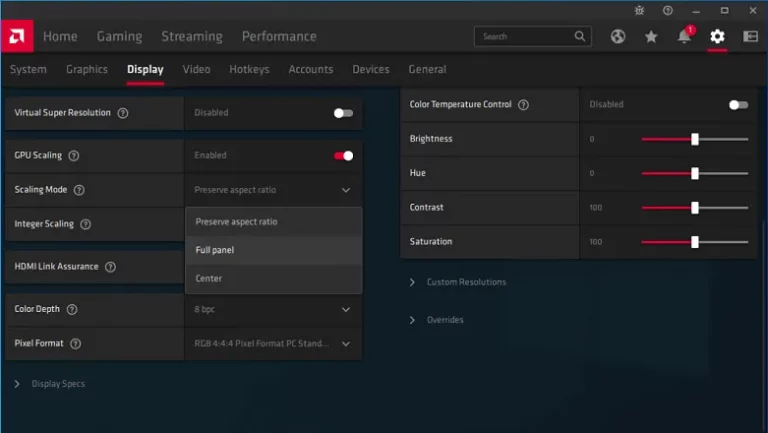Enable Virtual Super Resolution toggle
The image size is (768, 433).
[x=343, y=113]
